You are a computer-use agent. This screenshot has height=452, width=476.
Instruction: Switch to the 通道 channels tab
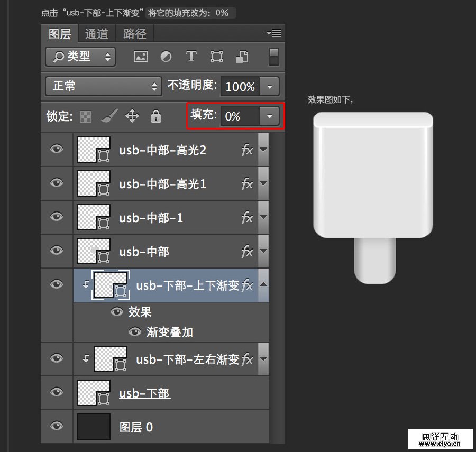[x=96, y=34]
